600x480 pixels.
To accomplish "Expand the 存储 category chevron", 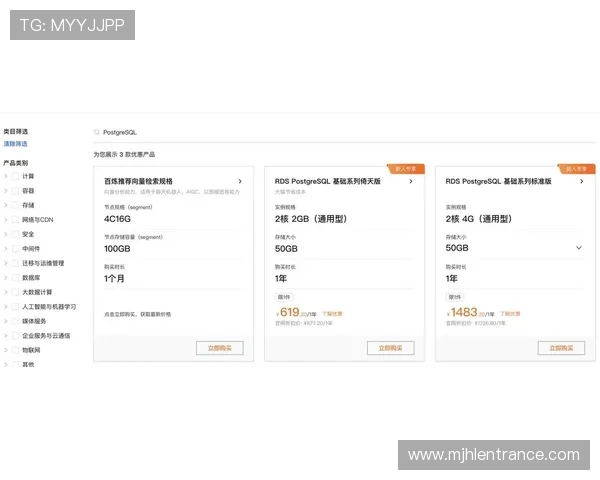I will click(x=5, y=205).
